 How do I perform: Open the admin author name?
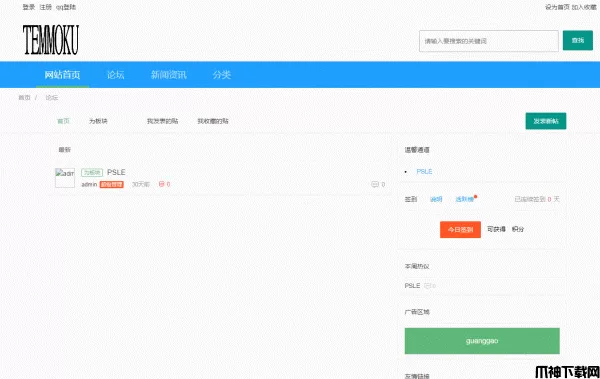click(x=89, y=185)
